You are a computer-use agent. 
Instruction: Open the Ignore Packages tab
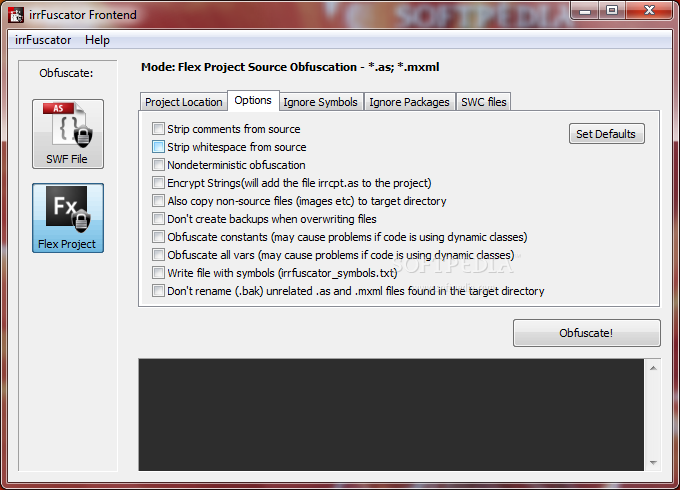pos(409,102)
